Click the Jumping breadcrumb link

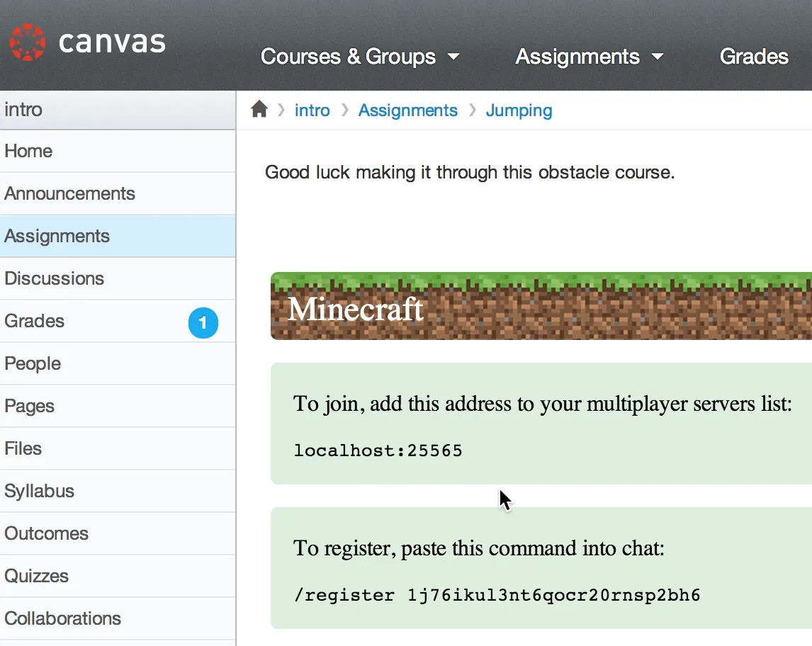tap(519, 110)
